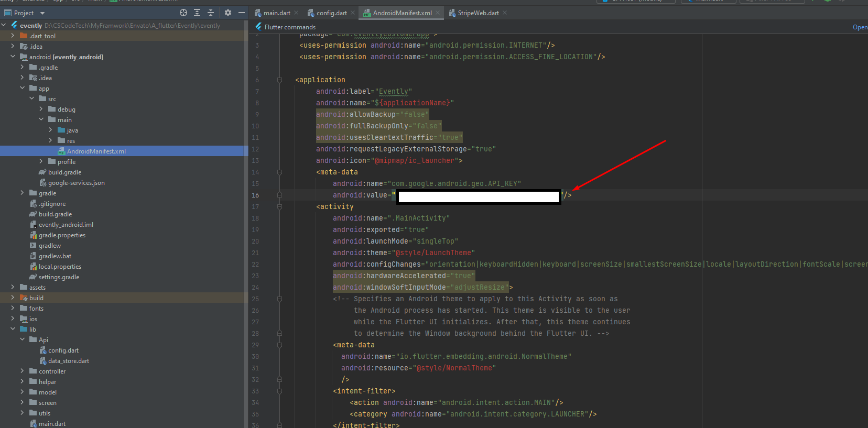Expand the profile folder
Image resolution: width=868 pixels, height=428 pixels.
coord(41,161)
